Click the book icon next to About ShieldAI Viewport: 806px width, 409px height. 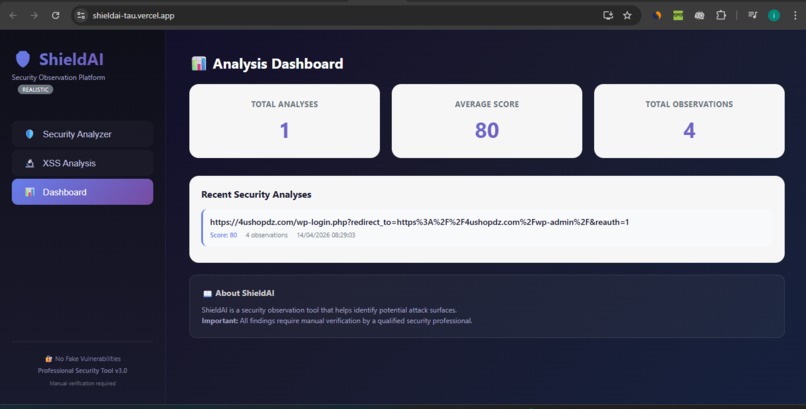[x=207, y=293]
